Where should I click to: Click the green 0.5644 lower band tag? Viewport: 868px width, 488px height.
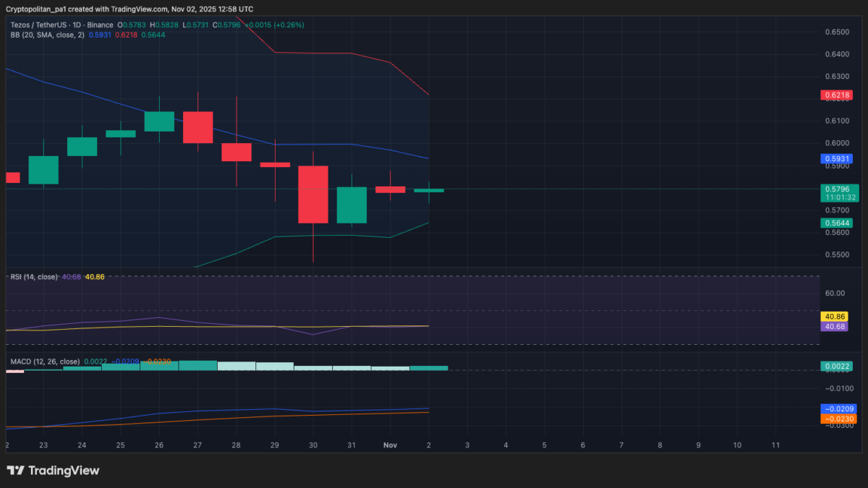pyautogui.click(x=836, y=223)
